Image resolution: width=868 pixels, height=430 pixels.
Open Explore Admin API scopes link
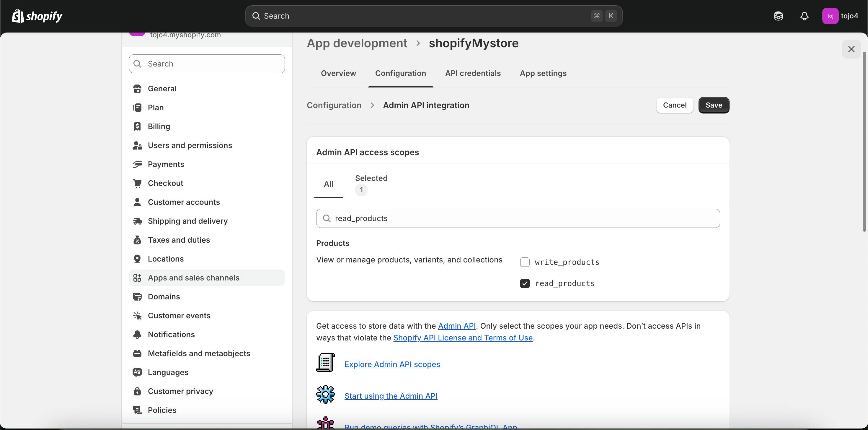tap(392, 364)
